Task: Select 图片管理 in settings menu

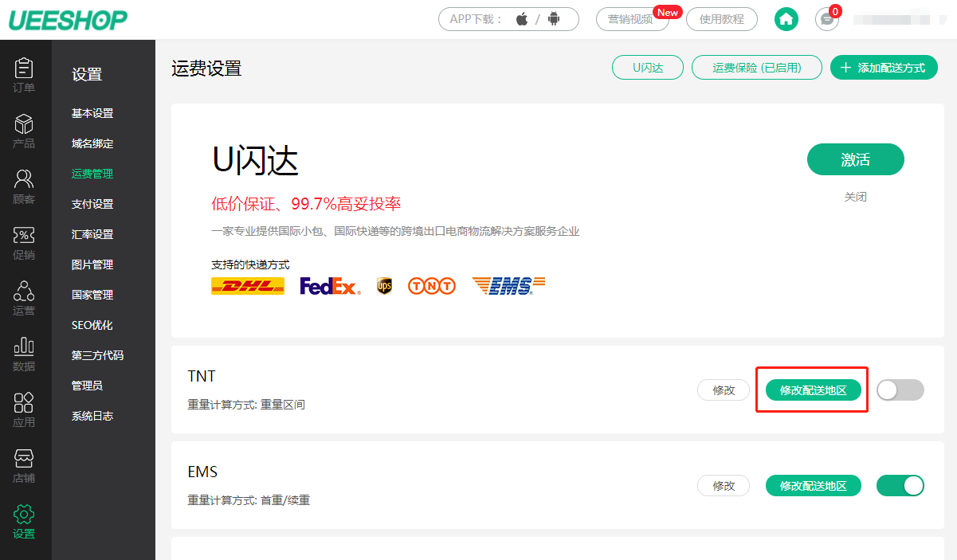Action: coord(92,264)
